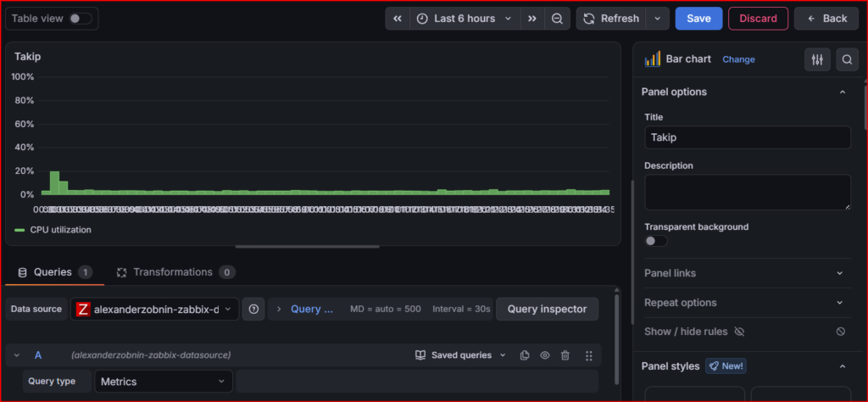Toggle CPU utilization legend series
Viewport: 868px width, 402px height.
click(x=61, y=229)
